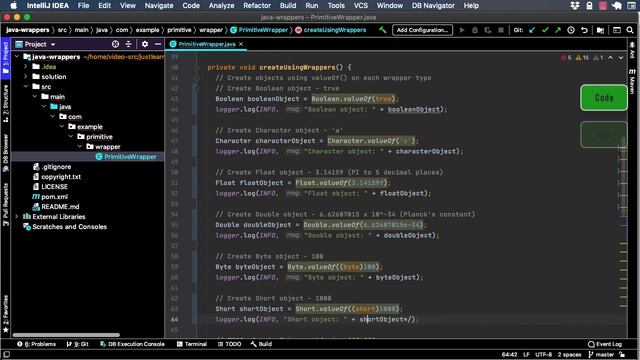Open the Git tool window
640x360 pixels.
(x=78, y=344)
